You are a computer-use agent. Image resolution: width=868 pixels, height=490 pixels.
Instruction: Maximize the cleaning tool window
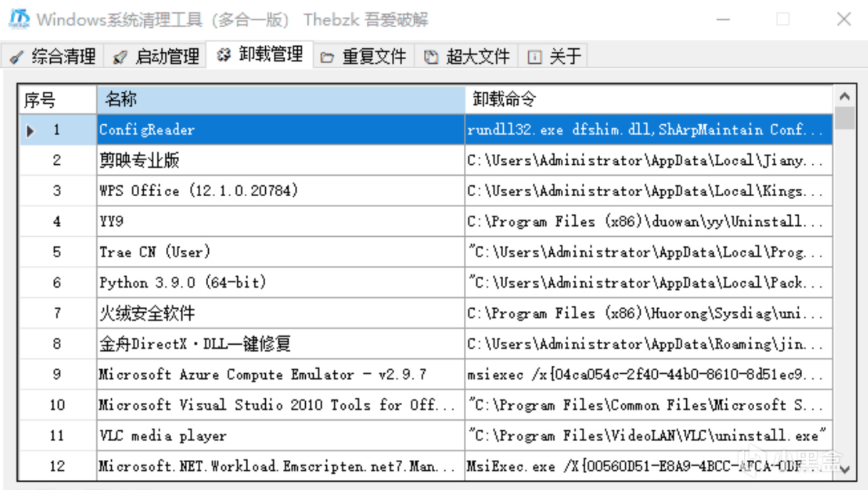pyautogui.click(x=783, y=19)
